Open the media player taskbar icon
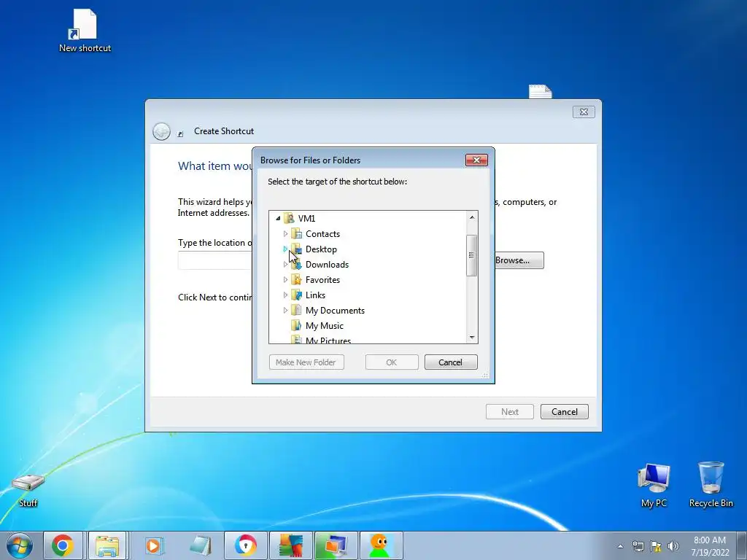Viewport: 747px width, 560px height. [x=153, y=545]
